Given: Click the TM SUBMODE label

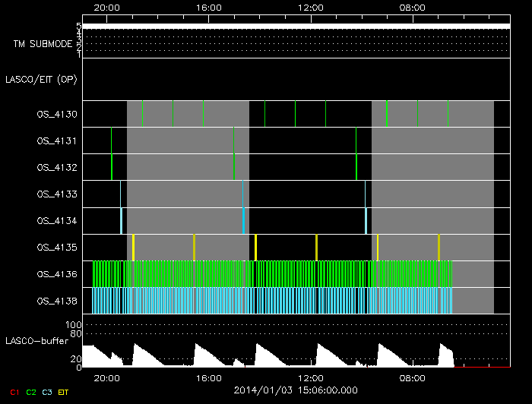Looking at the screenshot, I should [43, 44].
